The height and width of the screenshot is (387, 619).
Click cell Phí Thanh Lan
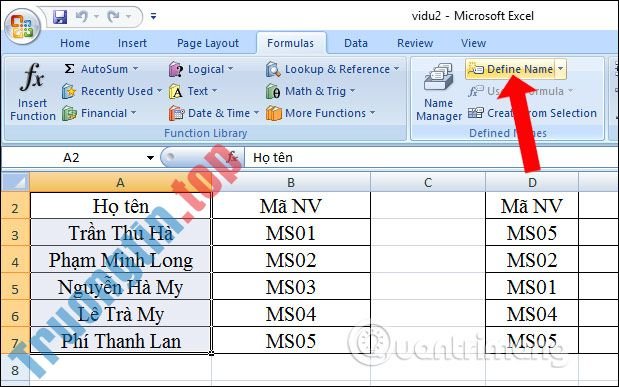pyautogui.click(x=121, y=341)
